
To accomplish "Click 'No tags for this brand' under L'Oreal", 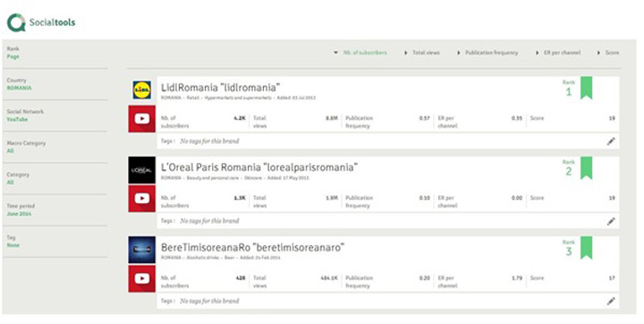I will pos(209,221).
